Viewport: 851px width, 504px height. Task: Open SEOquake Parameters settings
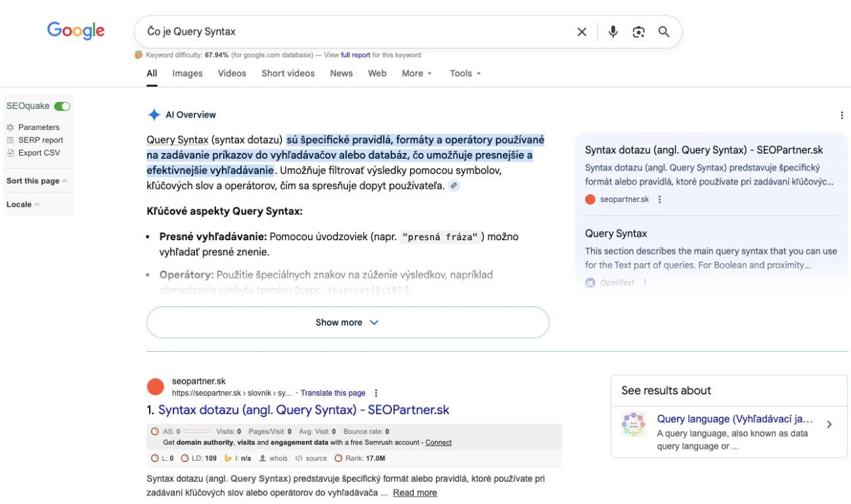pyautogui.click(x=38, y=127)
